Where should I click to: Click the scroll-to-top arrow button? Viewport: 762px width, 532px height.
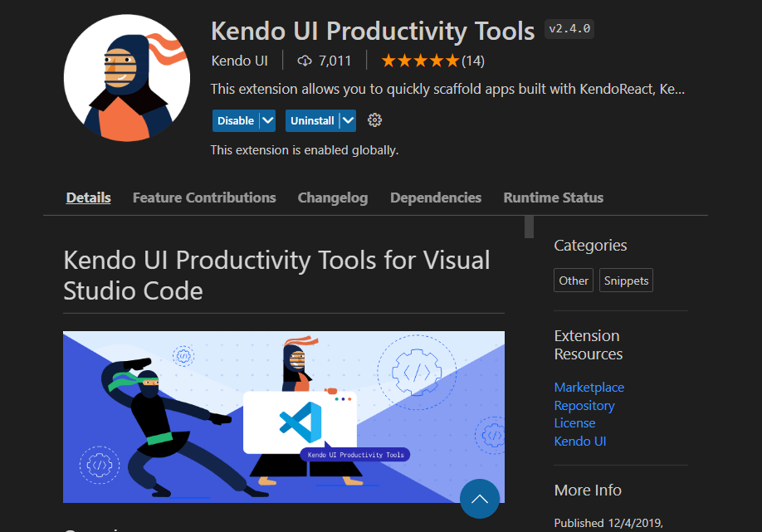click(480, 499)
